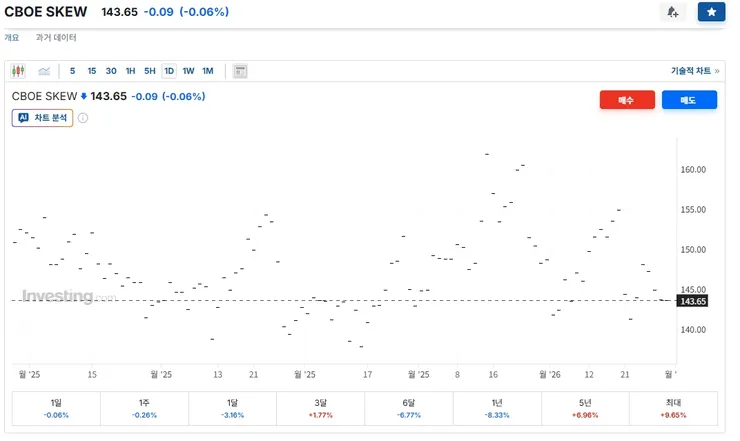Screen dimensions: 740x441
Task: Select the 1년 range
Action: 497,408
